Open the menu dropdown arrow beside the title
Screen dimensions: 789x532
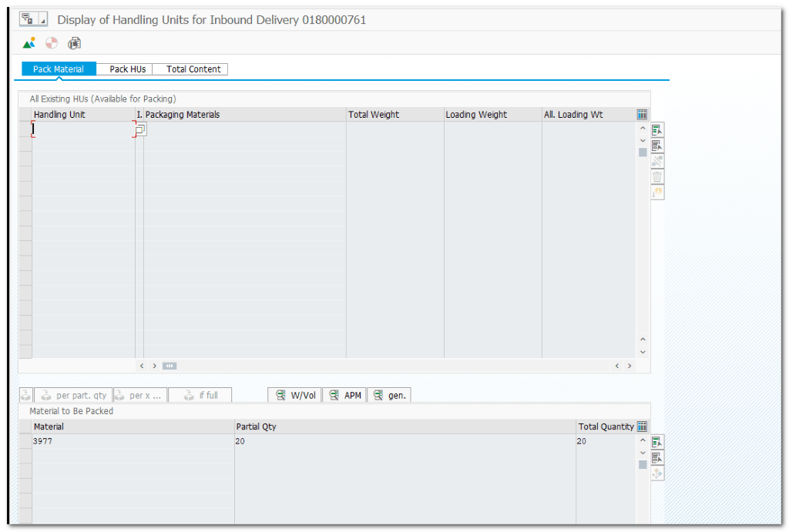(x=43, y=20)
